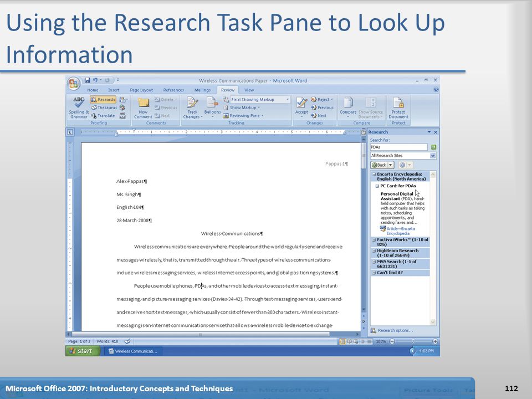This screenshot has width=532, height=399.
Task: Open the Article—Encarta Encyclopedia link
Action: coord(400,231)
